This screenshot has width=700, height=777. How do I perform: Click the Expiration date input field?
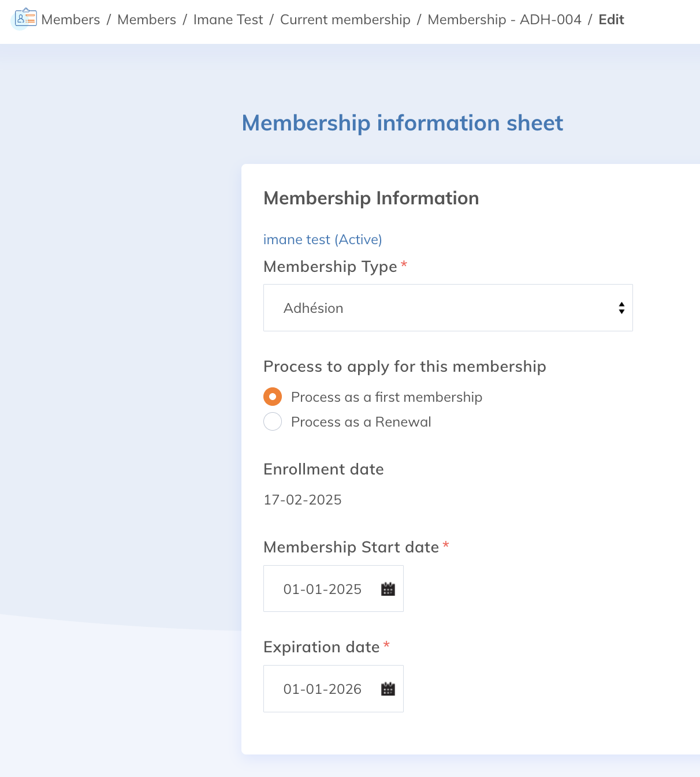[333, 689]
